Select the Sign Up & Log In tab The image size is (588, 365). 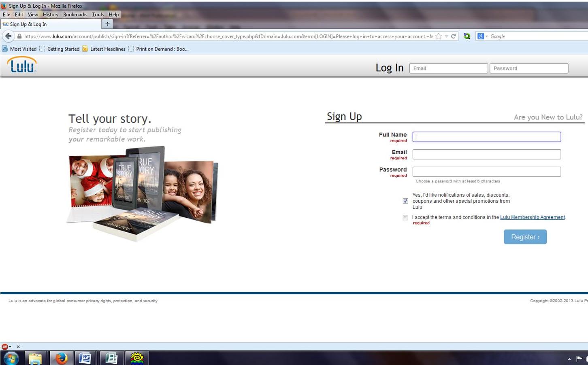[x=51, y=24]
